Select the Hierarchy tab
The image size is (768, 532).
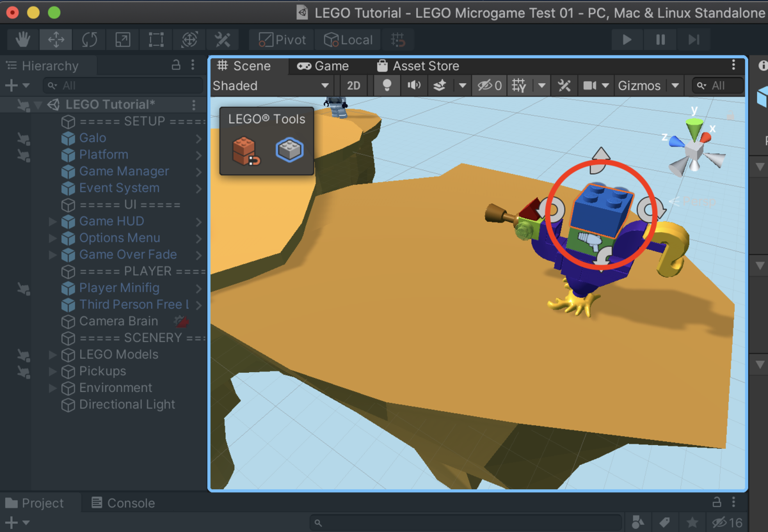(42, 66)
